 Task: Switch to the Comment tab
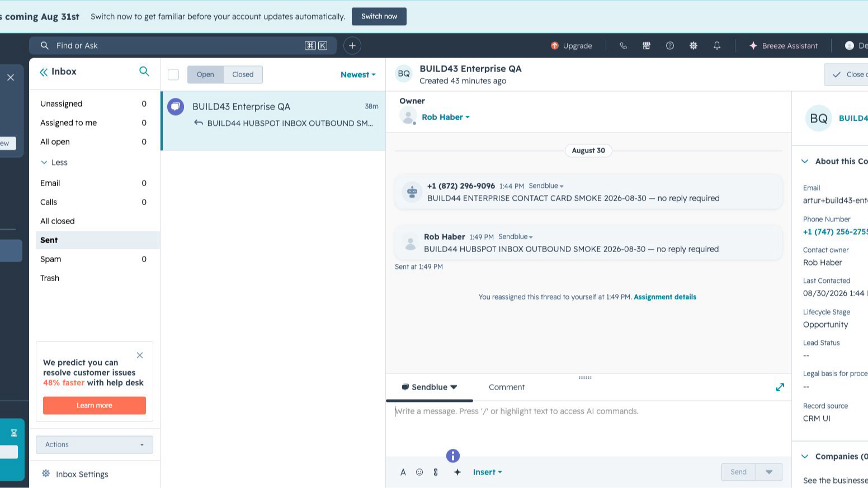coord(507,387)
